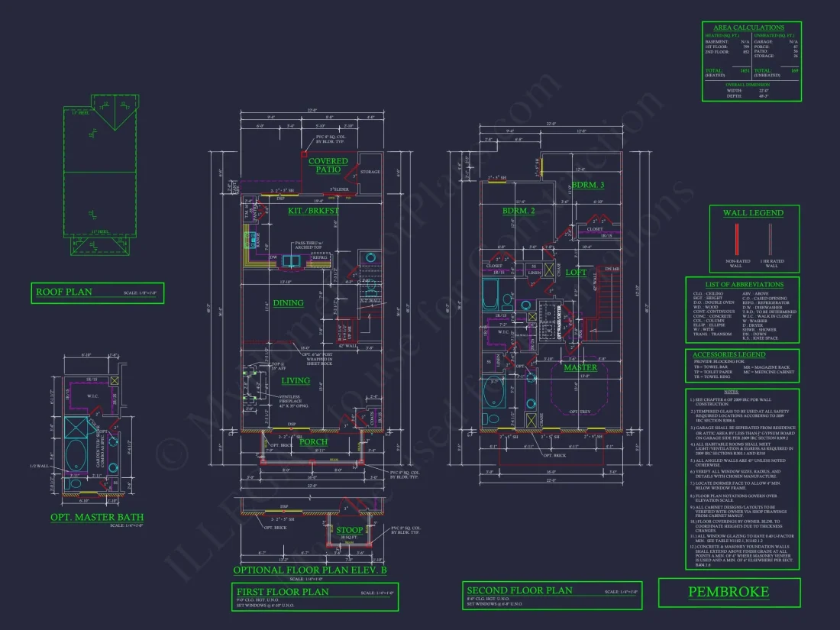The width and height of the screenshot is (840, 630).
Task: Click the 1 HR rated wall line sample
Action: 771,238
